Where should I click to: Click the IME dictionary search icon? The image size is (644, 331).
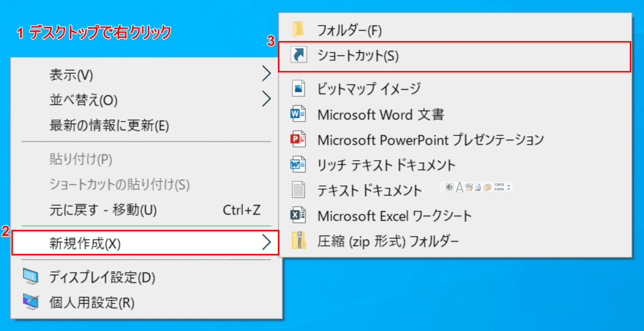[x=478, y=187]
